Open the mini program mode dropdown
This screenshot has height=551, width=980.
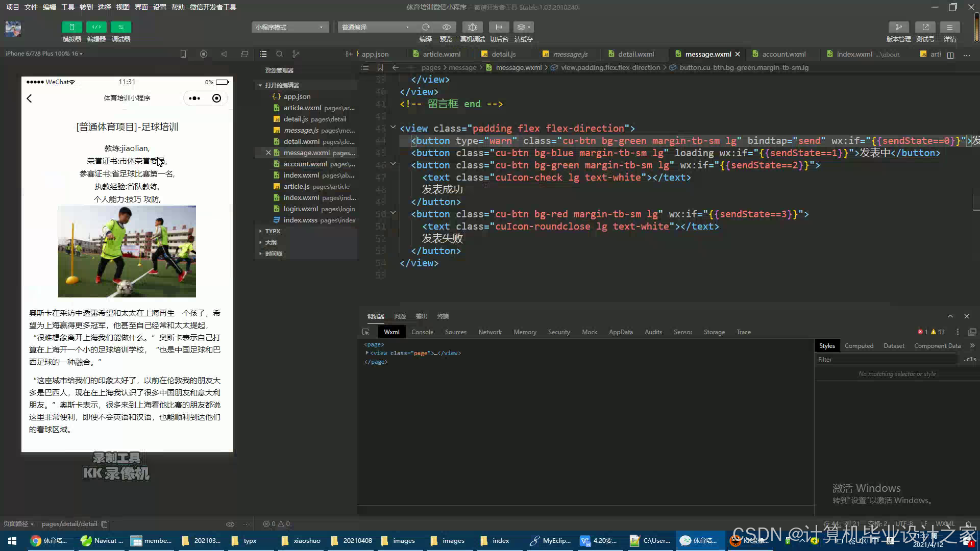(x=289, y=27)
